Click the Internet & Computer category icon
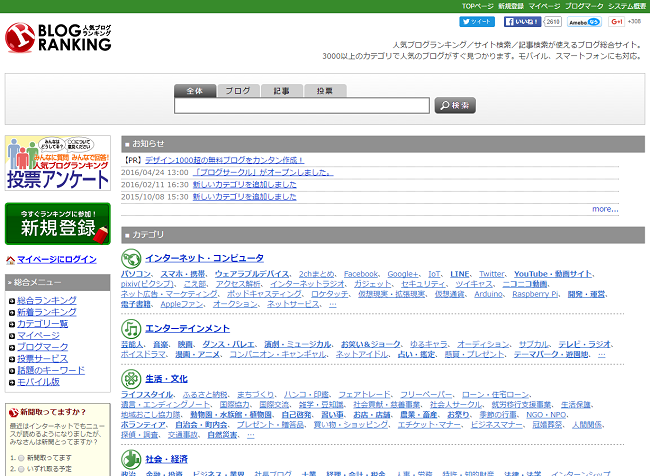This screenshot has height=476, width=650. pos(131,259)
